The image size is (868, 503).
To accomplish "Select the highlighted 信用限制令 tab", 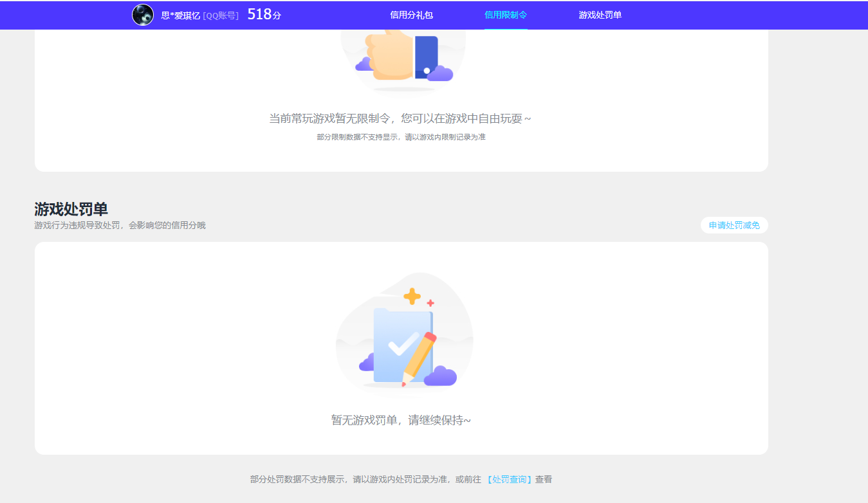I will (x=506, y=14).
